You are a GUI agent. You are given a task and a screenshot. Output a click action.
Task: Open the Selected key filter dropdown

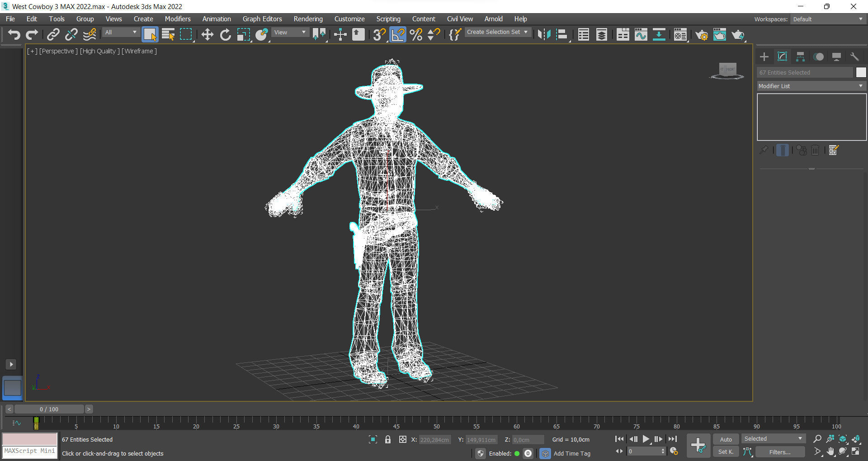[x=773, y=439]
